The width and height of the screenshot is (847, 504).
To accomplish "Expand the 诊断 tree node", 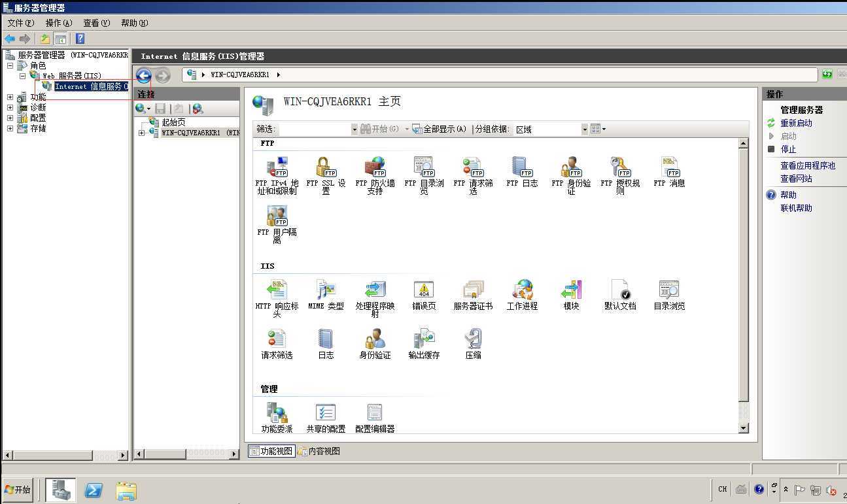I will point(10,107).
